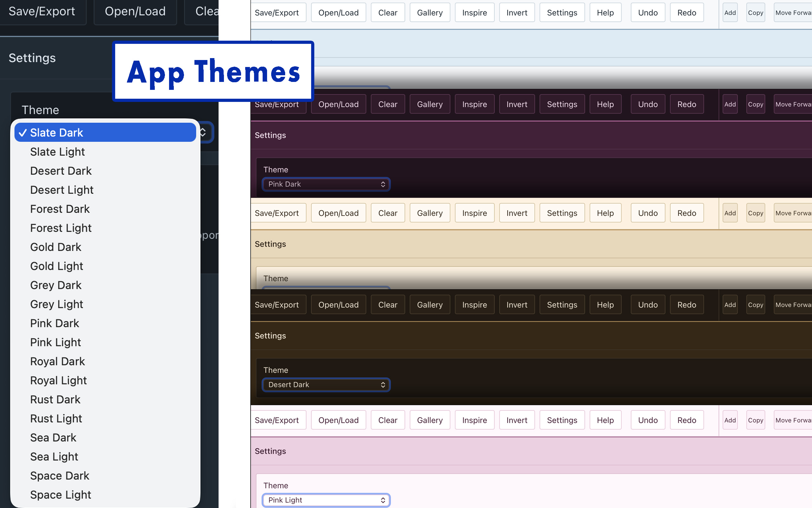Click Inspire in the Desert Dark toolbar
Viewport: 812px width, 508px height.
point(475,305)
